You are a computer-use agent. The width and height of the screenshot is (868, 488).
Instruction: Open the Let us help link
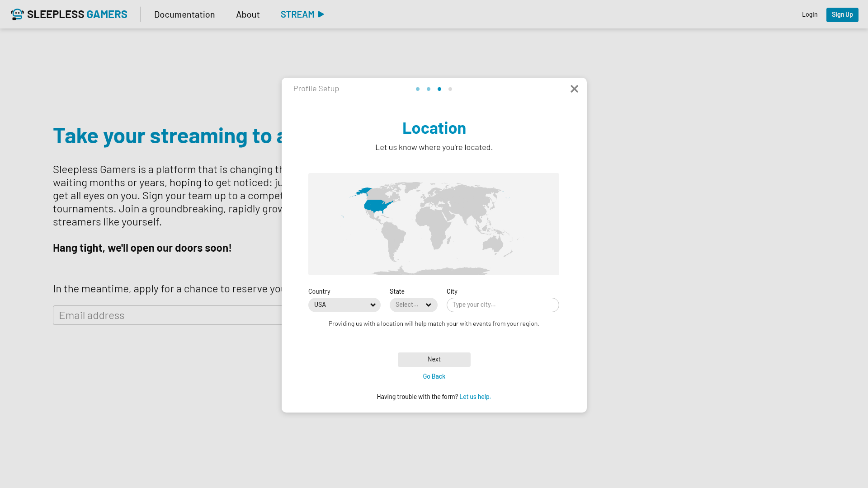point(475,397)
